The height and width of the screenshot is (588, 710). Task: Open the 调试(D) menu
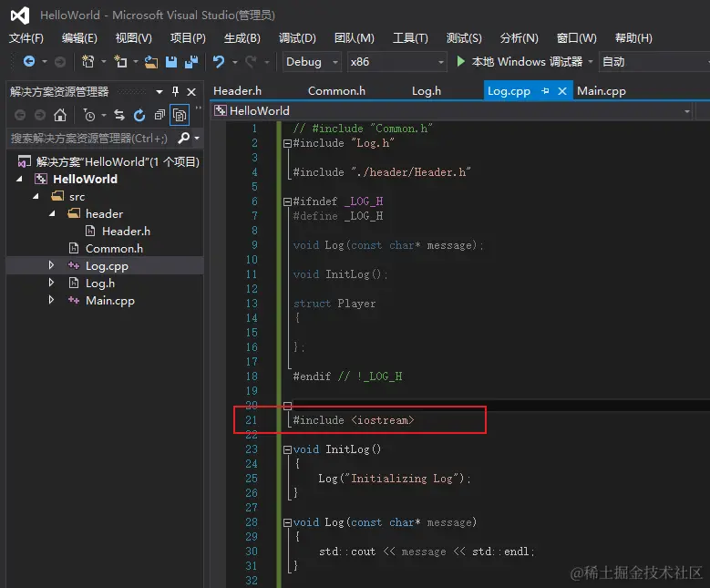point(297,38)
